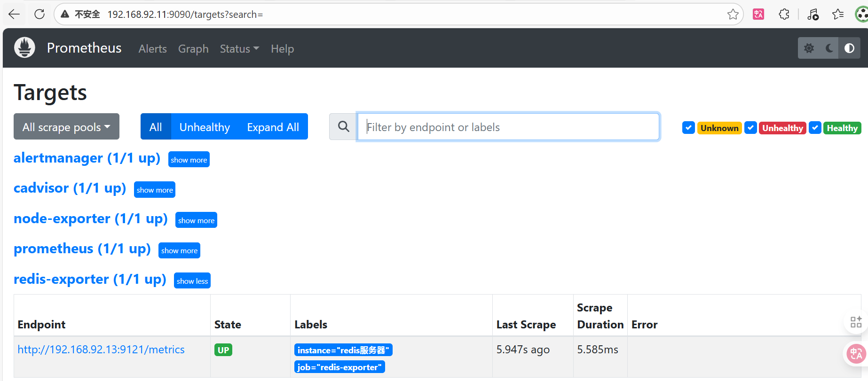Expand alertmanager with show more
This screenshot has width=868, height=381.
click(x=189, y=160)
